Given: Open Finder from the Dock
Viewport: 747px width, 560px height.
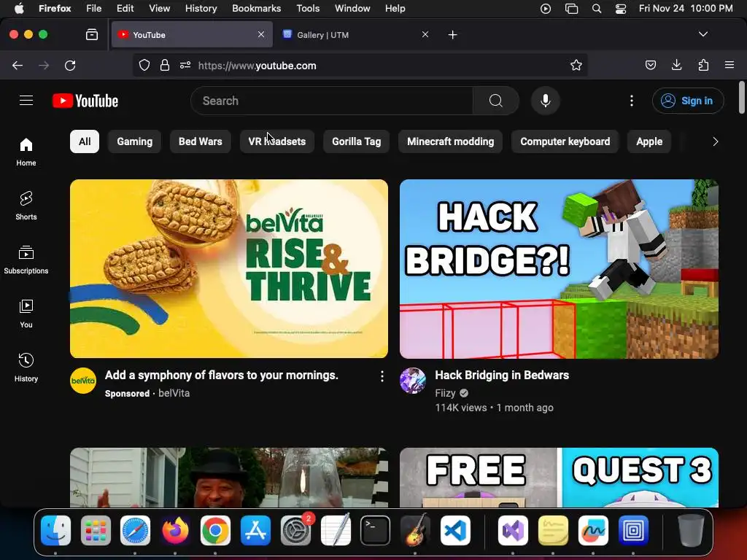Looking at the screenshot, I should tap(55, 531).
